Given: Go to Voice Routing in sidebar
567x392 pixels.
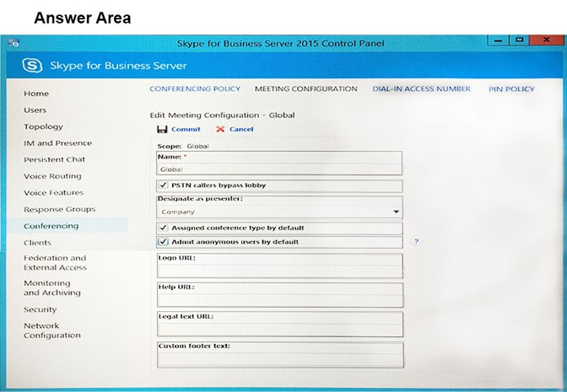Looking at the screenshot, I should coord(52,176).
